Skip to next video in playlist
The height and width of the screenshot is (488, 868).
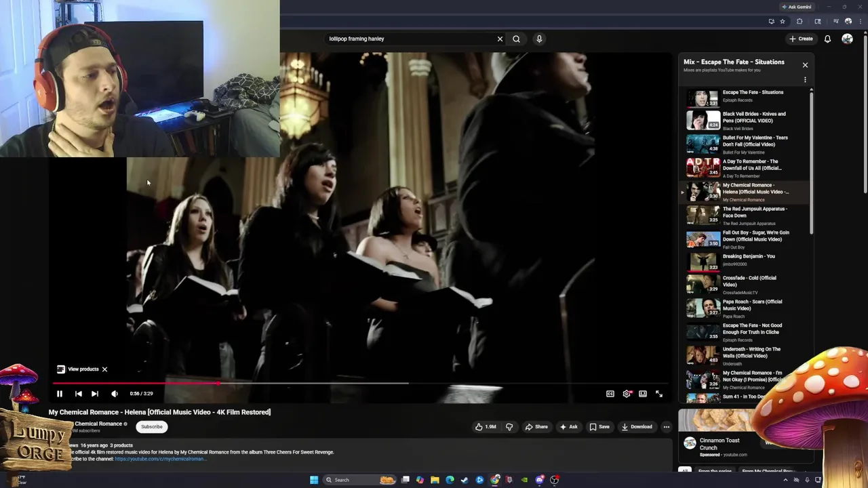click(95, 394)
